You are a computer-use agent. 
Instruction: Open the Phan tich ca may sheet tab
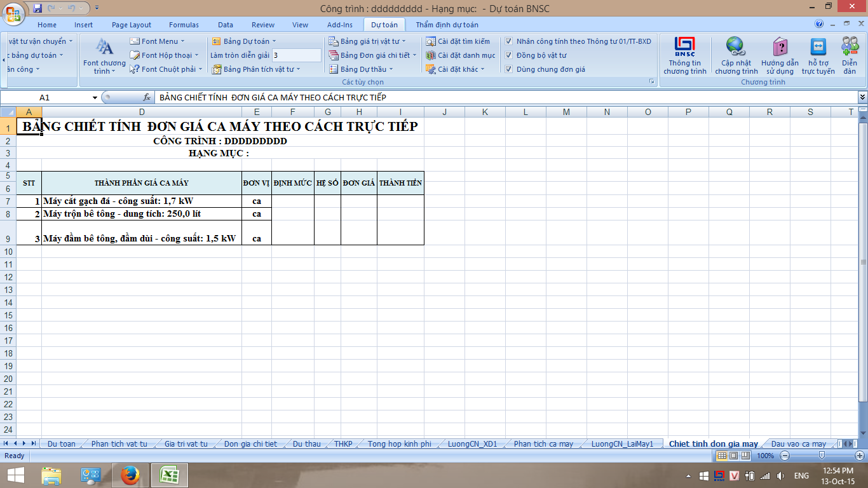(543, 444)
